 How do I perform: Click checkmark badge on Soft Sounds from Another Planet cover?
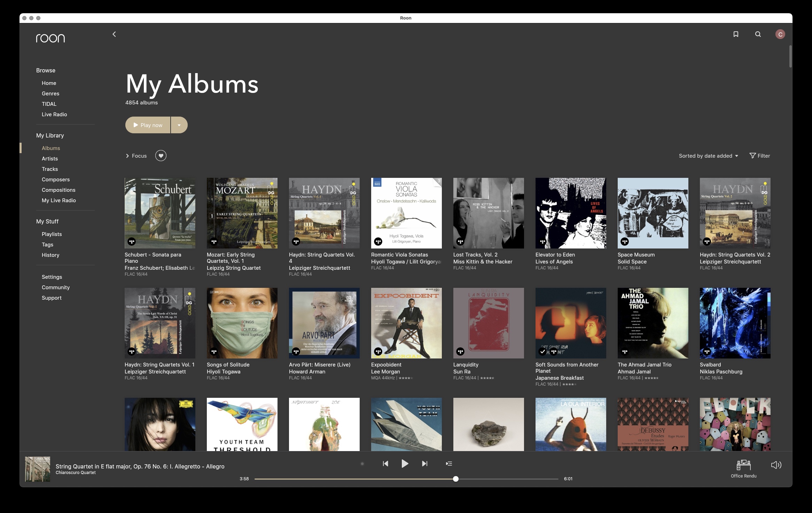click(542, 351)
